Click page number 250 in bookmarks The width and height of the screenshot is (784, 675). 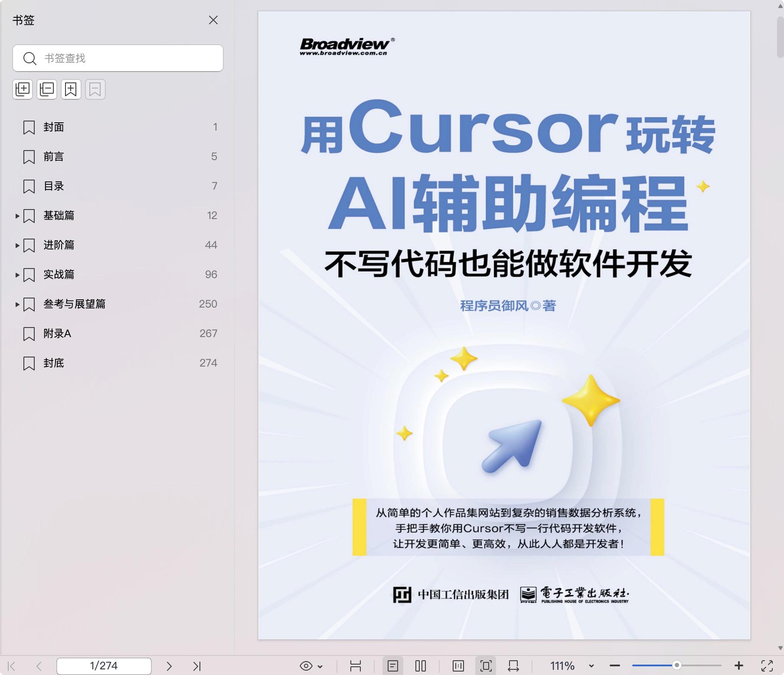pos(208,304)
